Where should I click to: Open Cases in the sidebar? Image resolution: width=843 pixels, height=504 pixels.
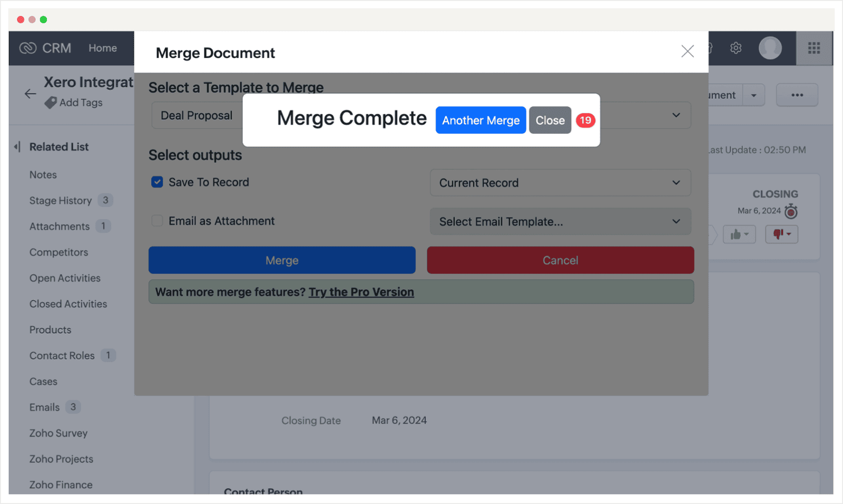click(x=43, y=381)
